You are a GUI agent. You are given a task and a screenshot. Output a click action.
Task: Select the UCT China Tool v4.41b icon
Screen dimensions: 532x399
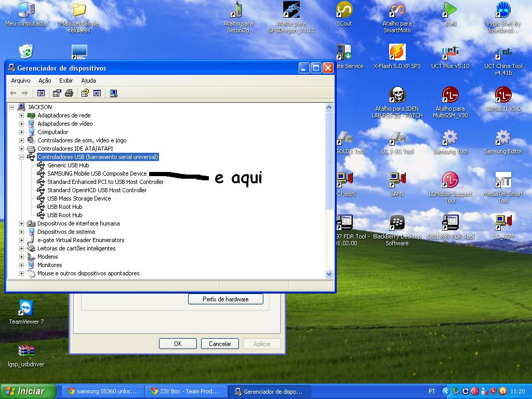click(x=503, y=60)
